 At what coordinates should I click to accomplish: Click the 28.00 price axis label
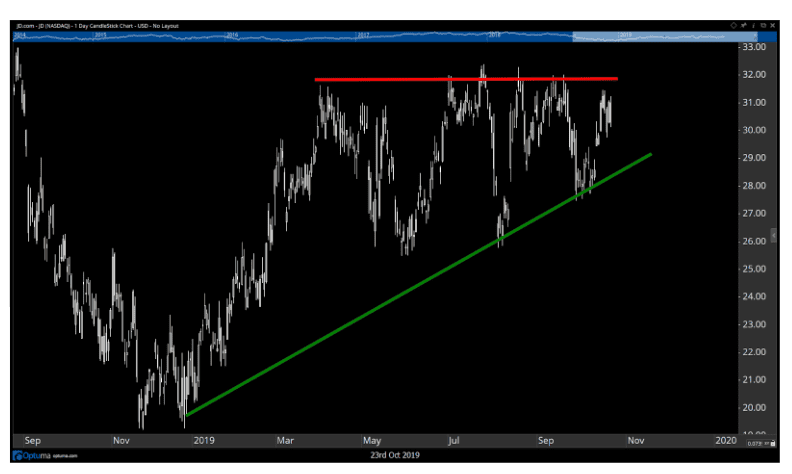[x=754, y=185]
